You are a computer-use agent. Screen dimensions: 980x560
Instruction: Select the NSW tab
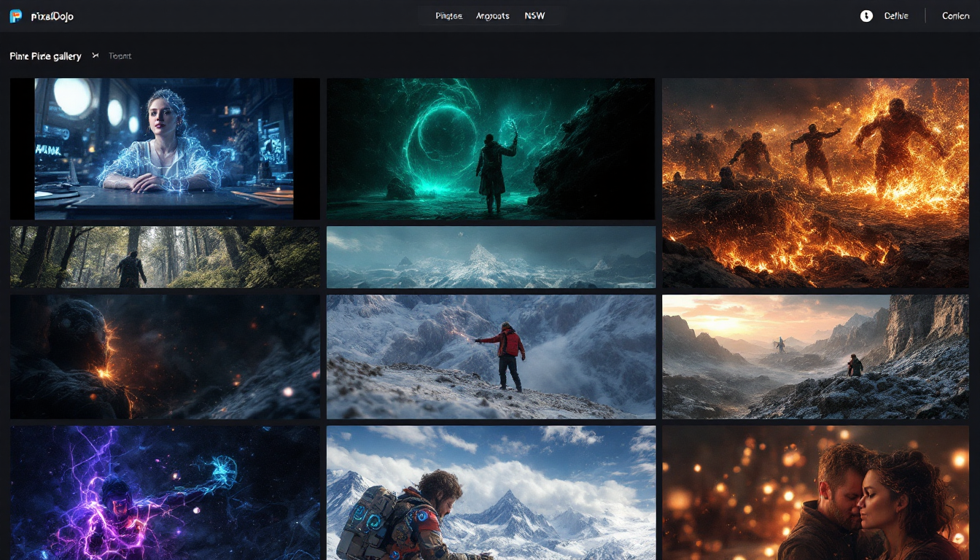(534, 16)
